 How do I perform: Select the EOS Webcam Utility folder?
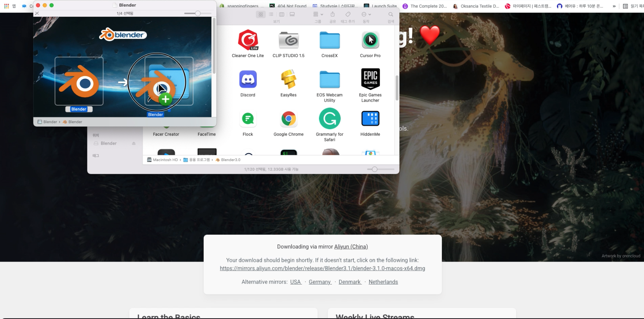(x=330, y=79)
